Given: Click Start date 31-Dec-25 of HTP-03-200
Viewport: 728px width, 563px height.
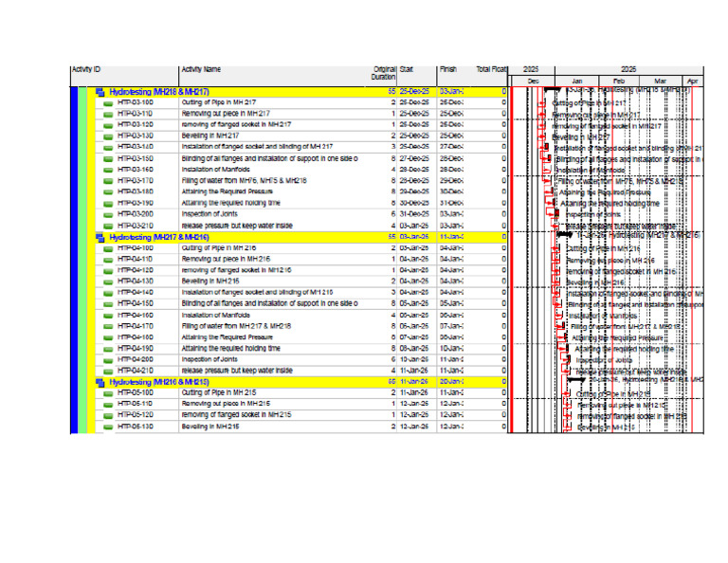Looking at the screenshot, I should point(414,214).
